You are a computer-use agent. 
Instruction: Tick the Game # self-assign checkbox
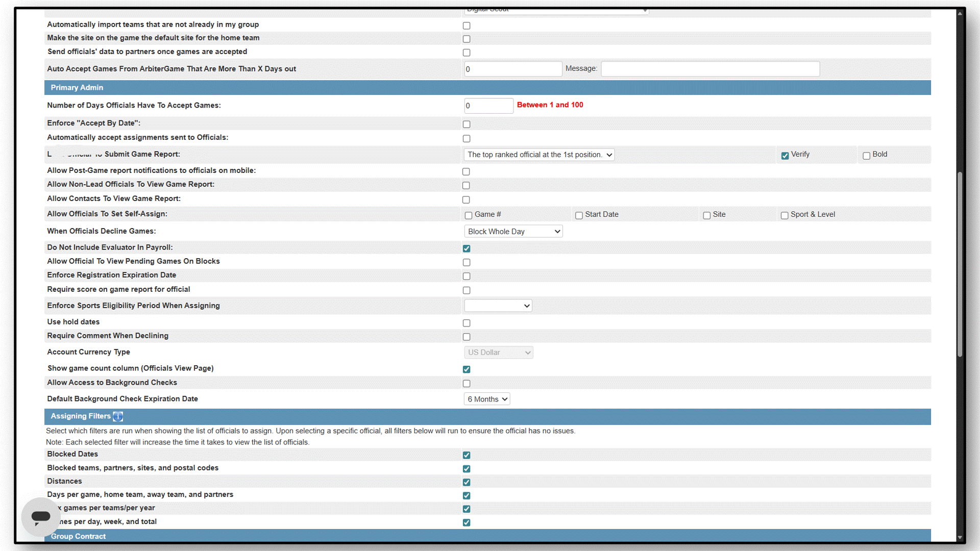(x=469, y=215)
